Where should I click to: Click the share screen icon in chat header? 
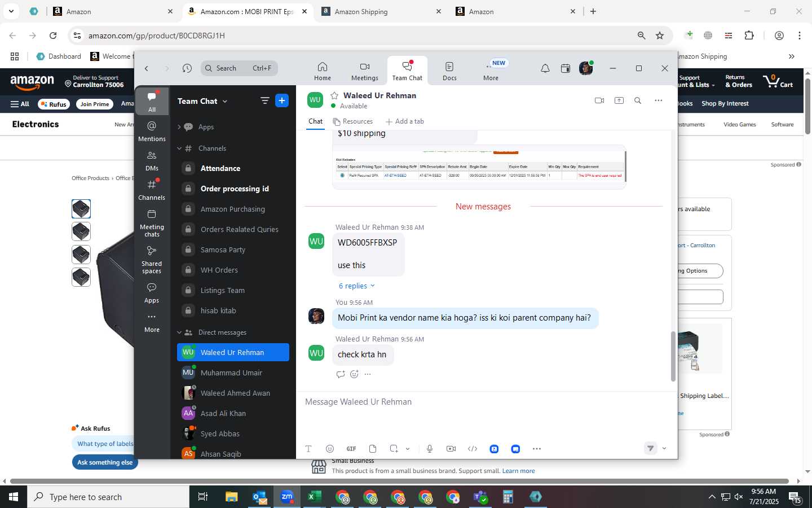[x=619, y=100]
